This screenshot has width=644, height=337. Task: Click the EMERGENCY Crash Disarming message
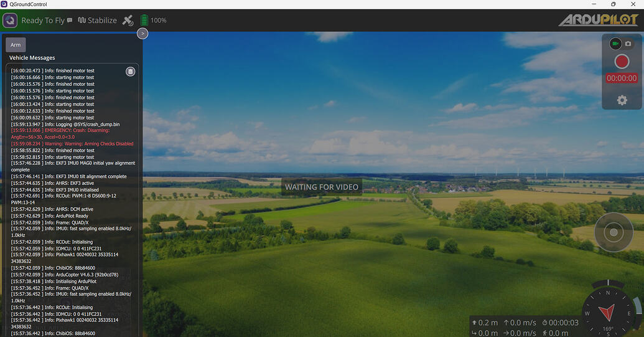tap(60, 133)
